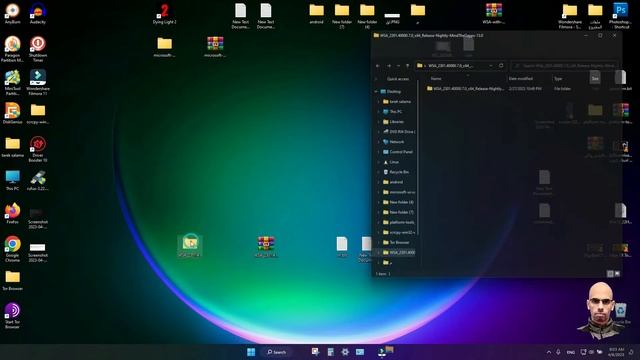Select Quick access in navigation pane

point(398,79)
